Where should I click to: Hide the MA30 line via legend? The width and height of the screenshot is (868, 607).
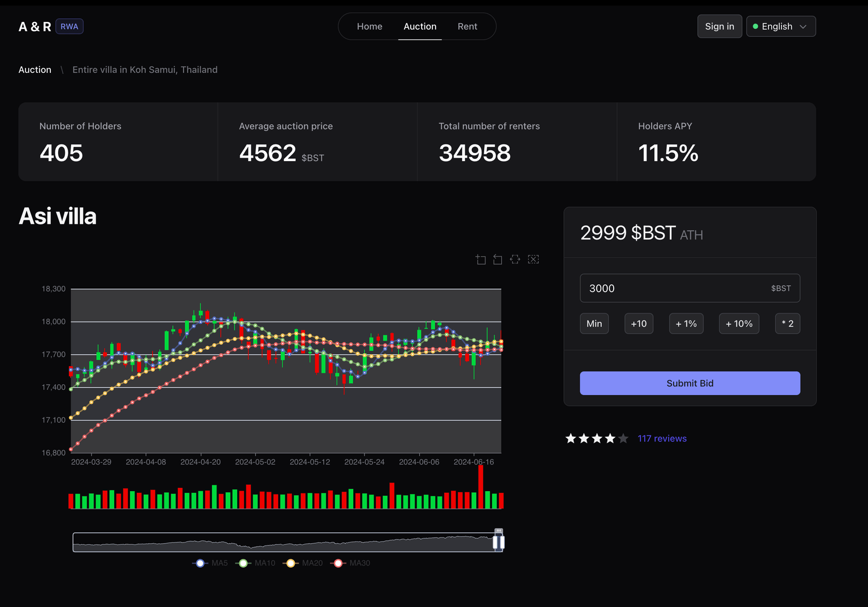352,563
